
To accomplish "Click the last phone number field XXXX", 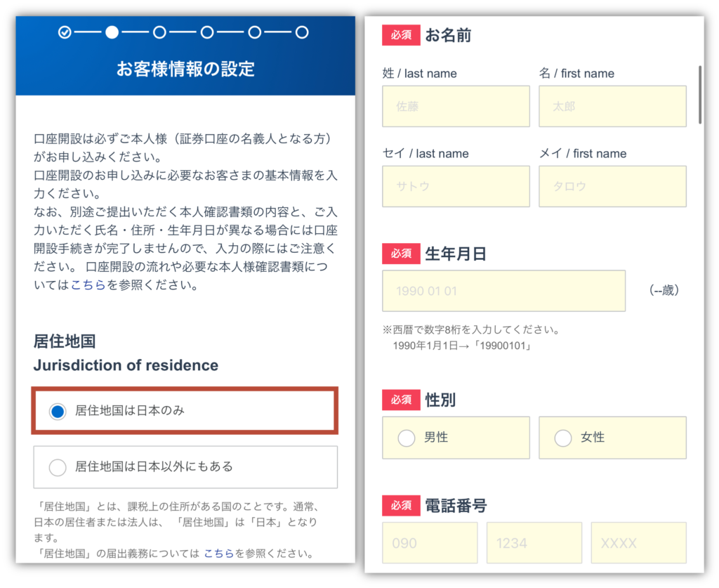I will click(638, 543).
